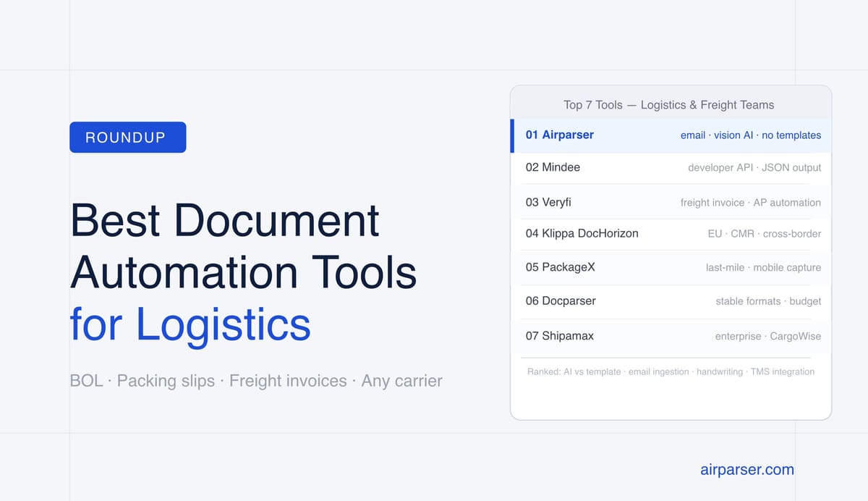Select the 03 Veryfi entry
The width and height of the screenshot is (868, 501).
(548, 202)
